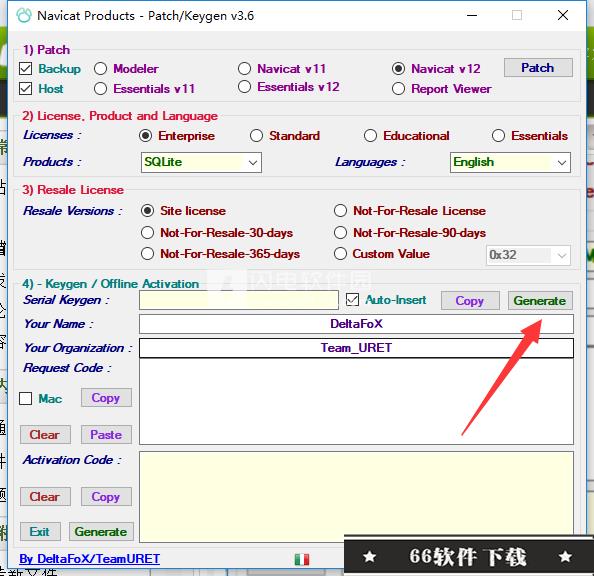Open the Products dropdown showing SQLite
594x576 pixels.
click(x=201, y=162)
